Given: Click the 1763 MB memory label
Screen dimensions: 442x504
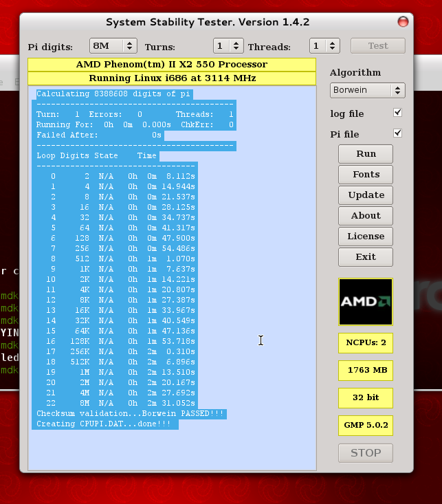Looking at the screenshot, I should click(366, 371).
